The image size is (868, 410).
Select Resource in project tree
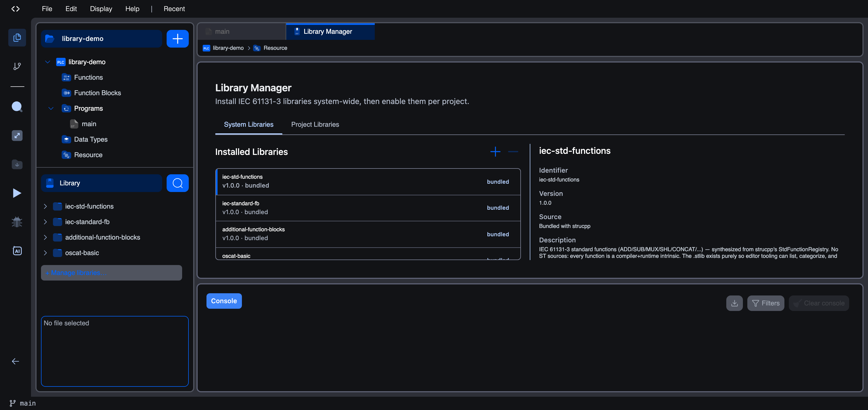click(88, 155)
